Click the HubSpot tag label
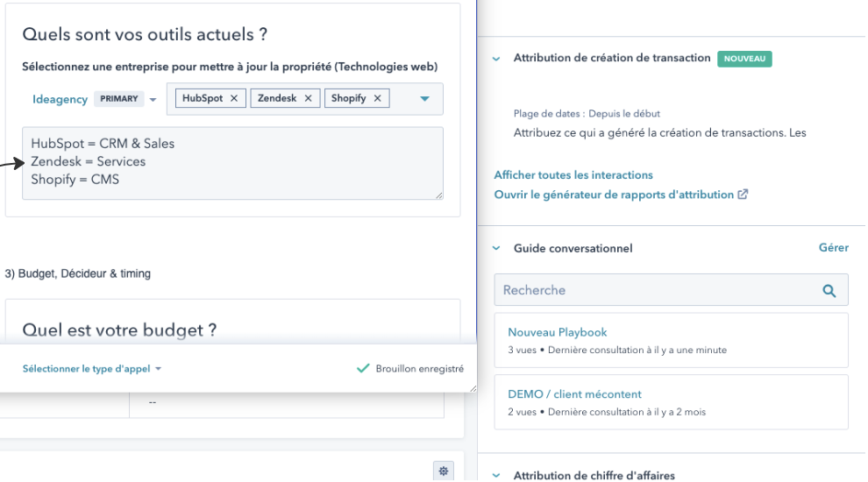Image resolution: width=868 pixels, height=482 pixels. click(x=202, y=98)
